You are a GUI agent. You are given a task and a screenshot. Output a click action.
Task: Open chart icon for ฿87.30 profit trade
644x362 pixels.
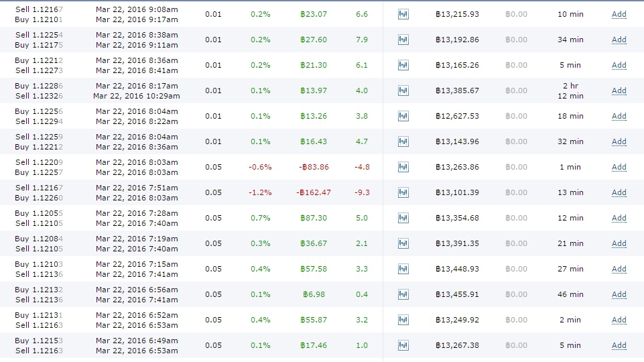tap(403, 218)
